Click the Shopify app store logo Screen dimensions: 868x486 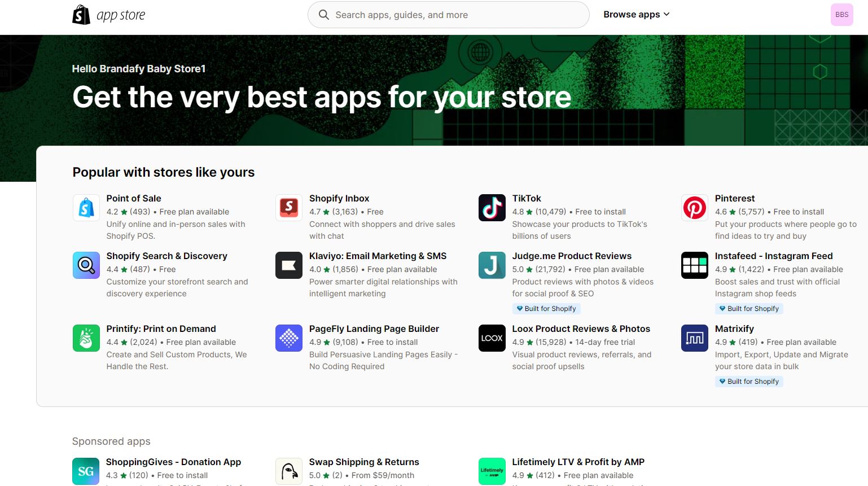(109, 15)
